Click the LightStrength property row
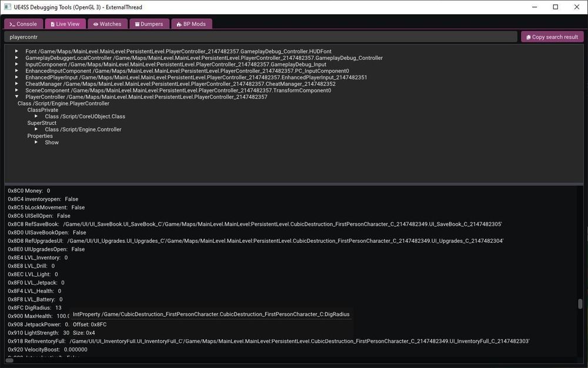 39,333
